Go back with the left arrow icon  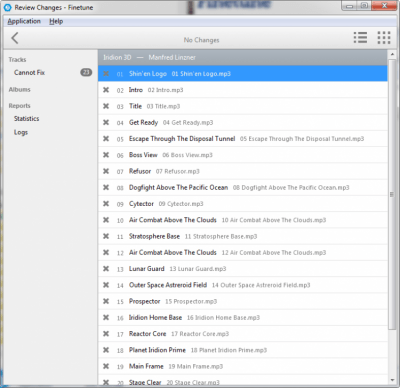click(15, 38)
